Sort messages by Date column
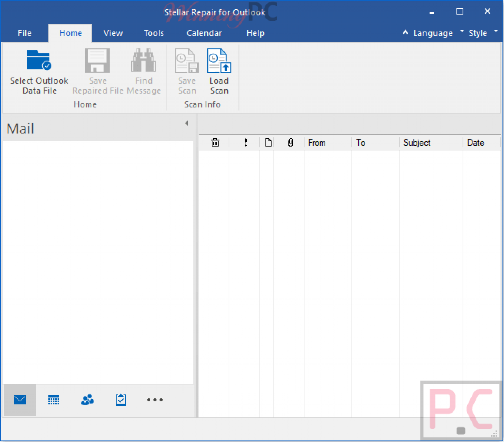This screenshot has height=442, width=504. point(482,142)
